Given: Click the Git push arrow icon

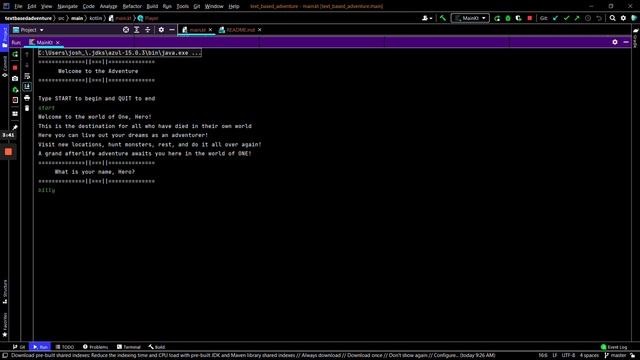Looking at the screenshot, I should click(x=577, y=18).
